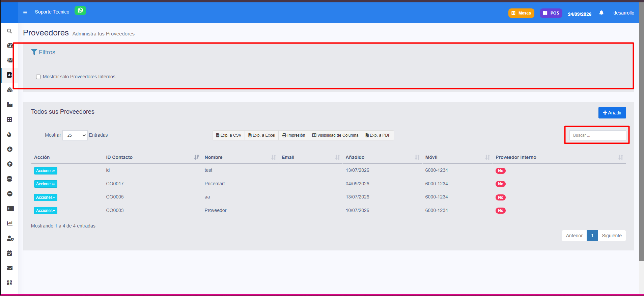Image resolution: width=644 pixels, height=296 pixels.
Task: Open the factory production sidebar icon
Action: (10, 105)
